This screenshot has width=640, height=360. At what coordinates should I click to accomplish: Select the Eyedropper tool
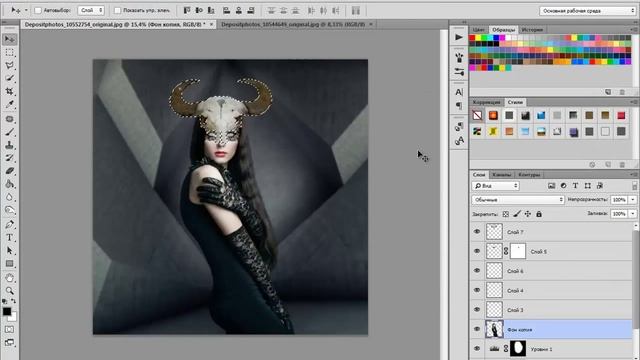pyautogui.click(x=9, y=104)
